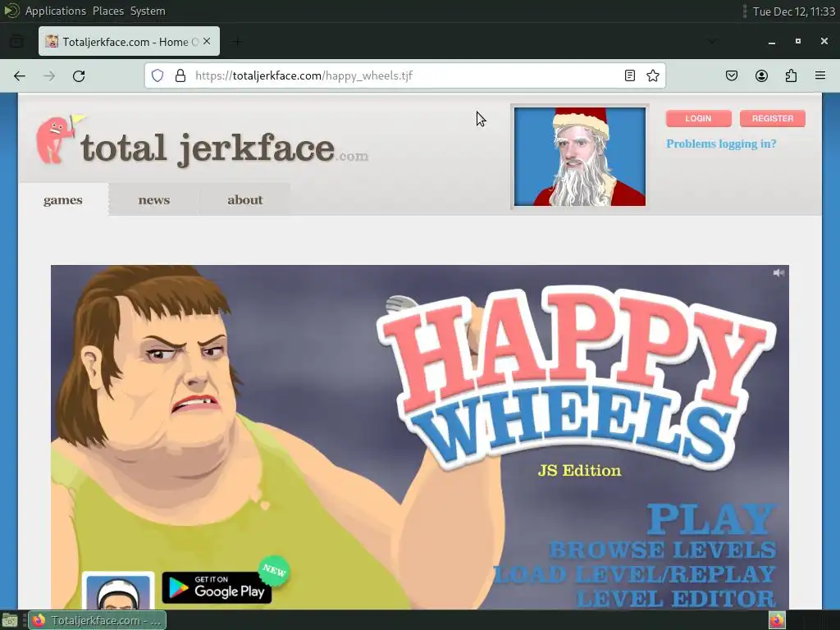Reload the page with refresh icon

pyautogui.click(x=79, y=76)
